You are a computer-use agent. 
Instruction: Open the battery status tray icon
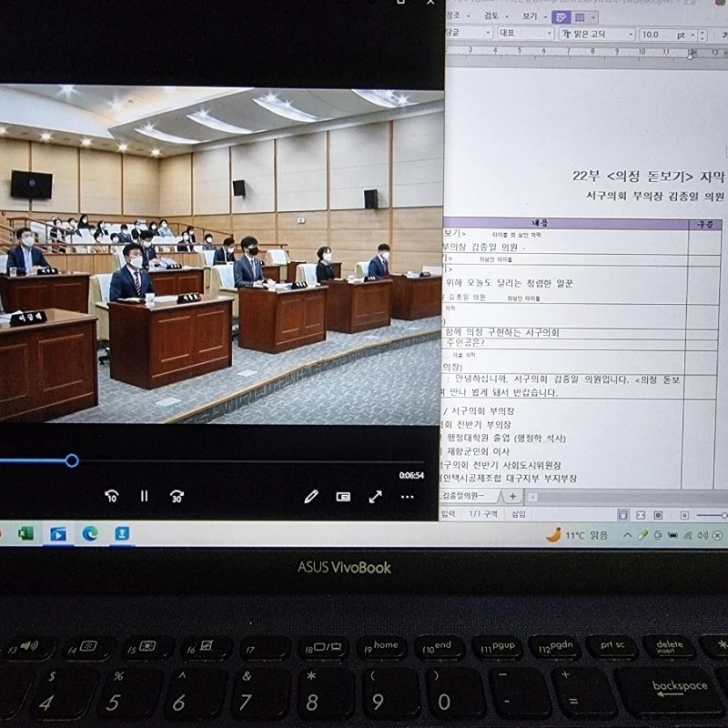tap(672, 535)
